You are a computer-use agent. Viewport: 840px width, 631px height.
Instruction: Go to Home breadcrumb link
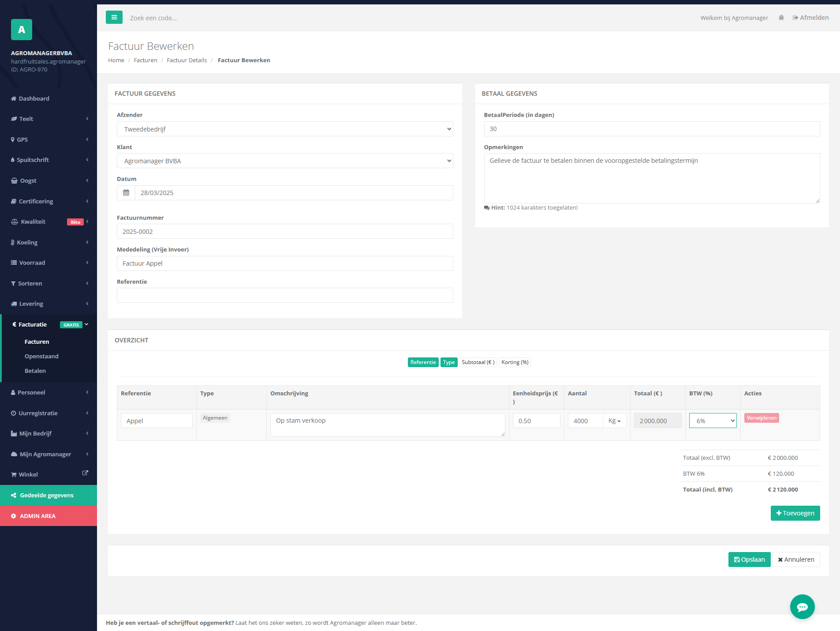pyautogui.click(x=116, y=60)
